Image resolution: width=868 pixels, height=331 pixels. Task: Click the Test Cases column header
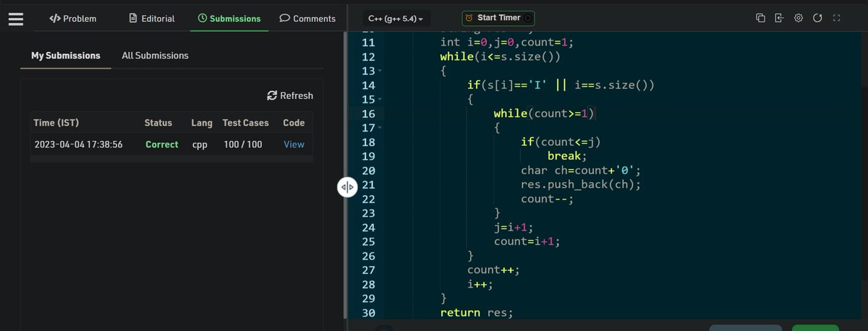click(245, 123)
